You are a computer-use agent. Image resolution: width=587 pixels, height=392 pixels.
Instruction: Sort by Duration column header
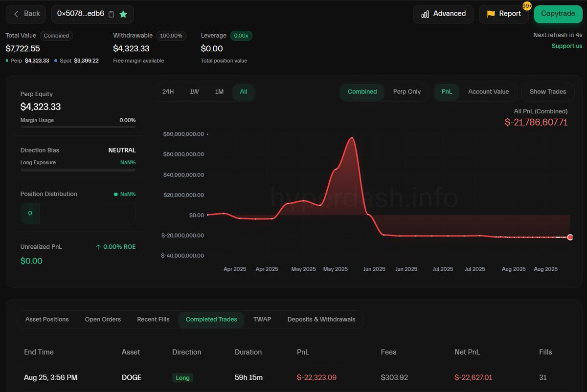click(x=248, y=352)
